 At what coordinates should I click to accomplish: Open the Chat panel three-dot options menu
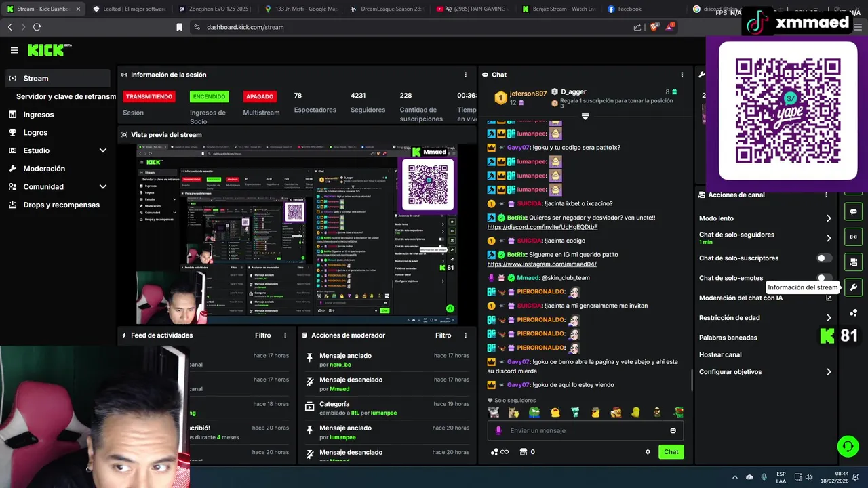682,75
